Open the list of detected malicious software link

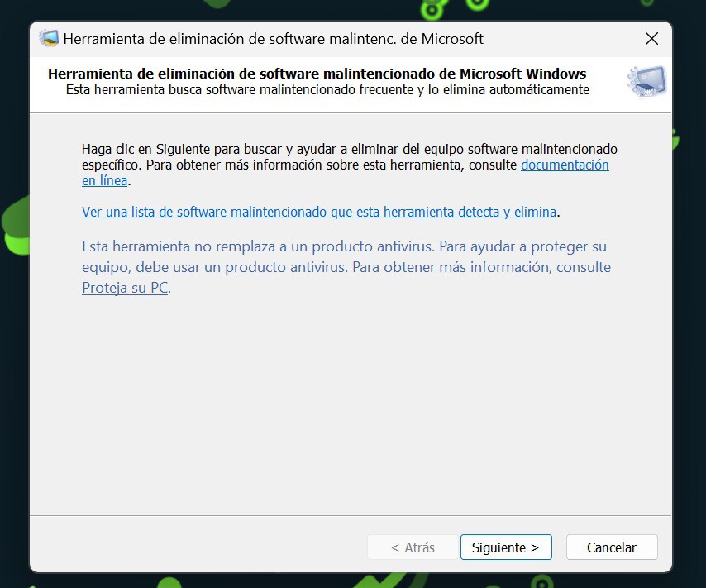pyautogui.click(x=319, y=212)
